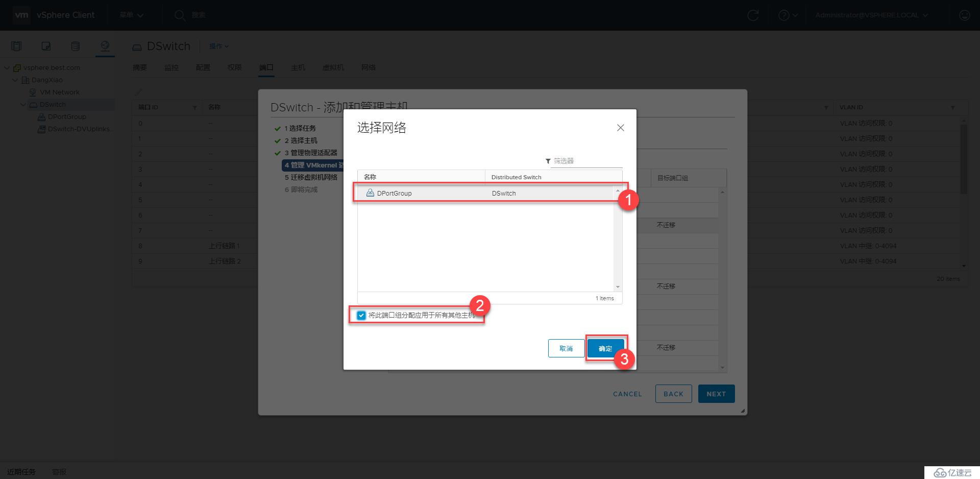
Task: Switch to the 主机 tab
Action: tap(298, 67)
